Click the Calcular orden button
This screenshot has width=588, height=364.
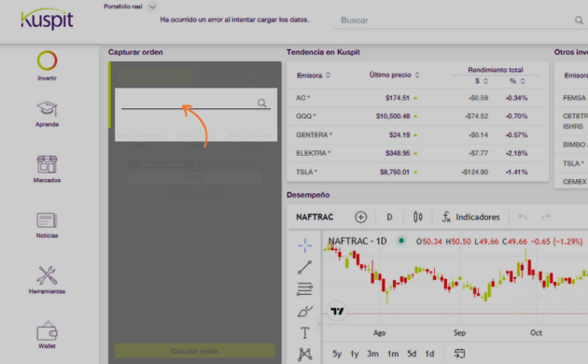195,351
